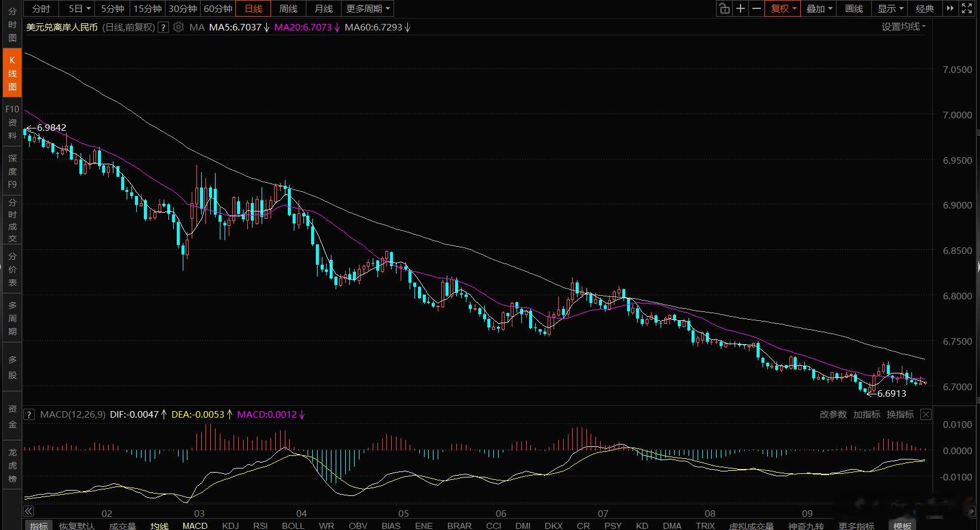Switch to the 周线 weekly tab

click(x=288, y=8)
